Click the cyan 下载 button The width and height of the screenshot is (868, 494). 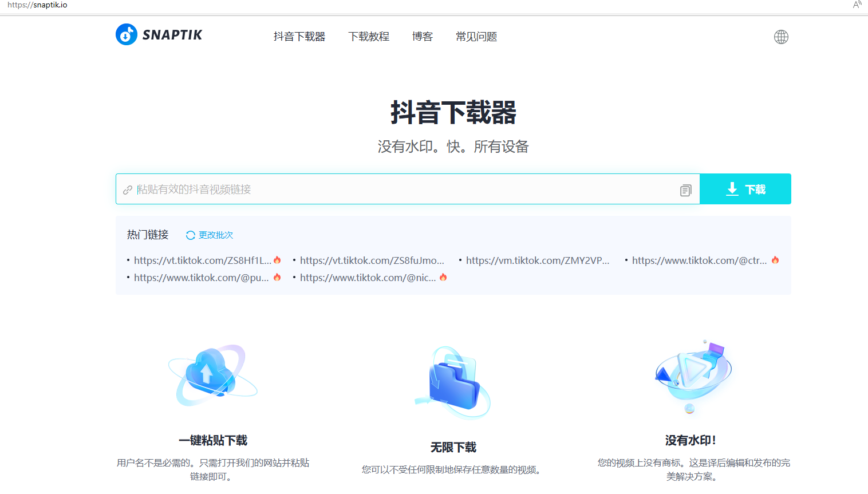(745, 189)
